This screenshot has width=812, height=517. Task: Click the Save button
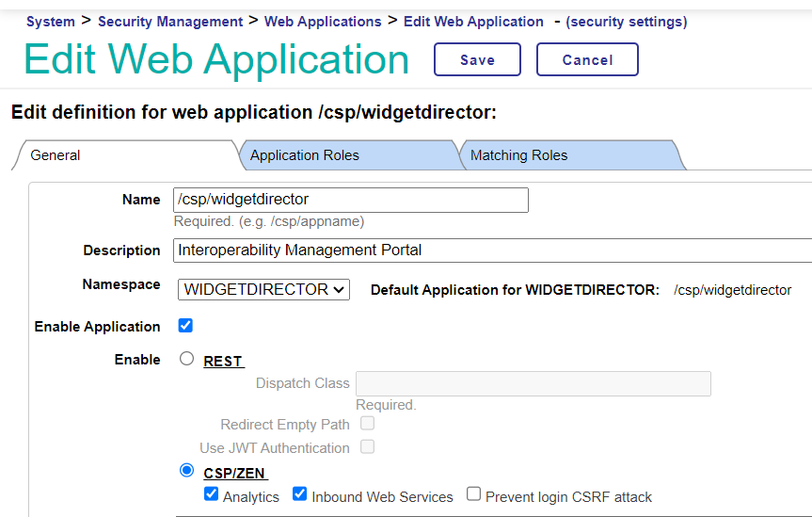tap(477, 59)
